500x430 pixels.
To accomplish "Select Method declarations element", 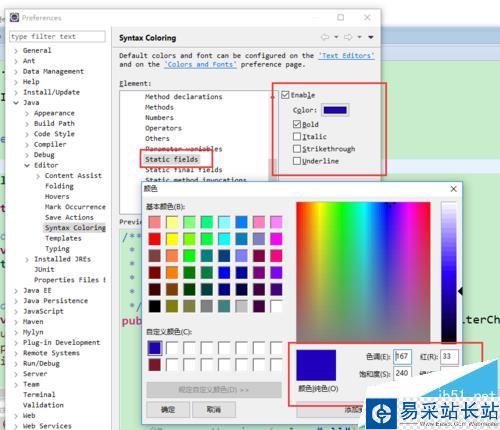I will [x=183, y=97].
